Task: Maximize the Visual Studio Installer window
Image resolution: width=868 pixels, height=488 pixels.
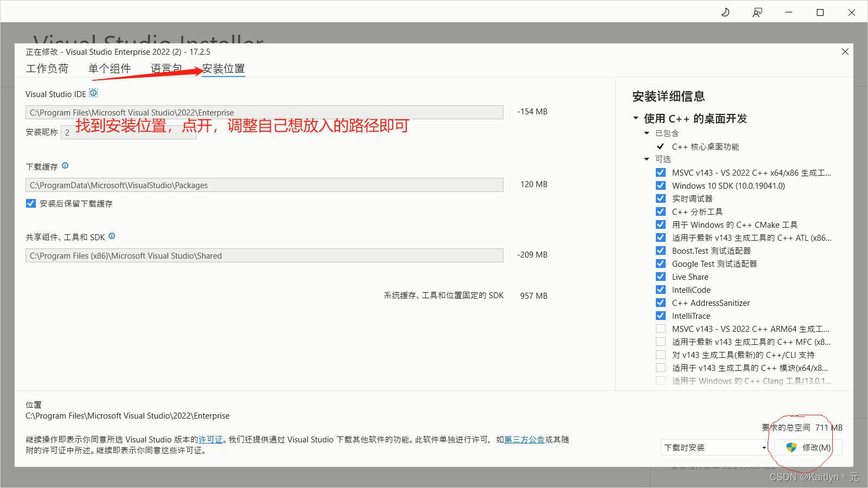Action: [x=820, y=12]
